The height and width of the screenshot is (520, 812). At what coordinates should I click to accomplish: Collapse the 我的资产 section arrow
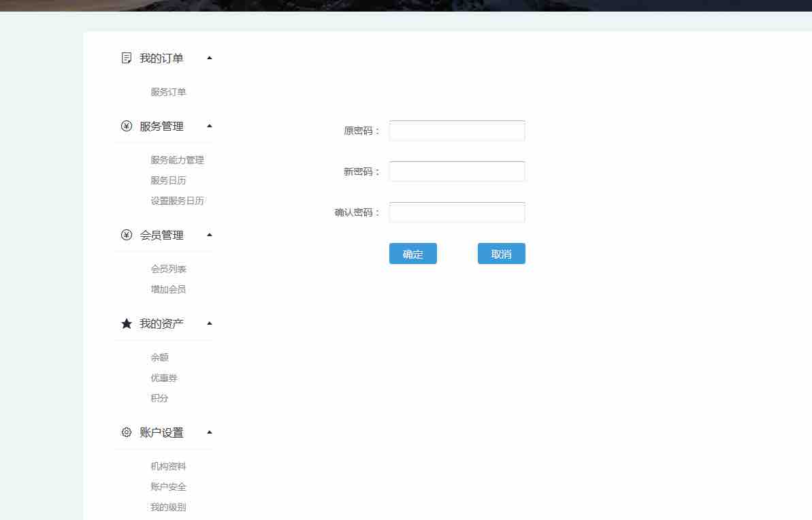[210, 323]
